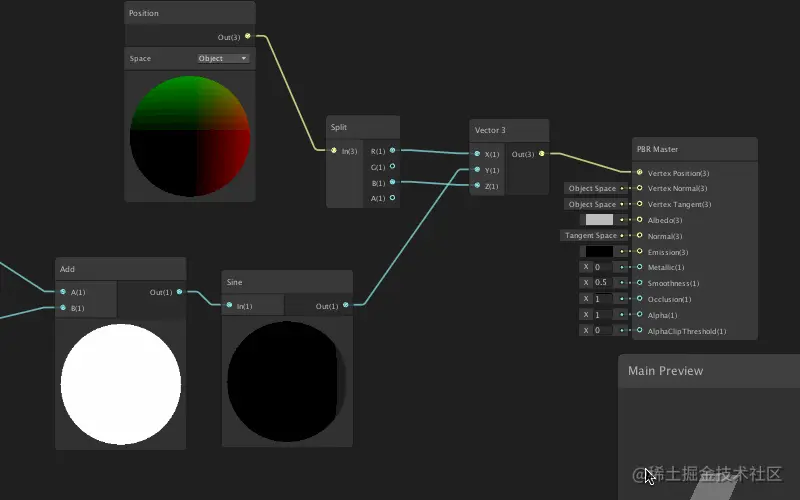Image resolution: width=800 pixels, height=500 pixels.
Task: Click the Vertex Normal(3) port on PBR Master
Action: click(x=639, y=188)
